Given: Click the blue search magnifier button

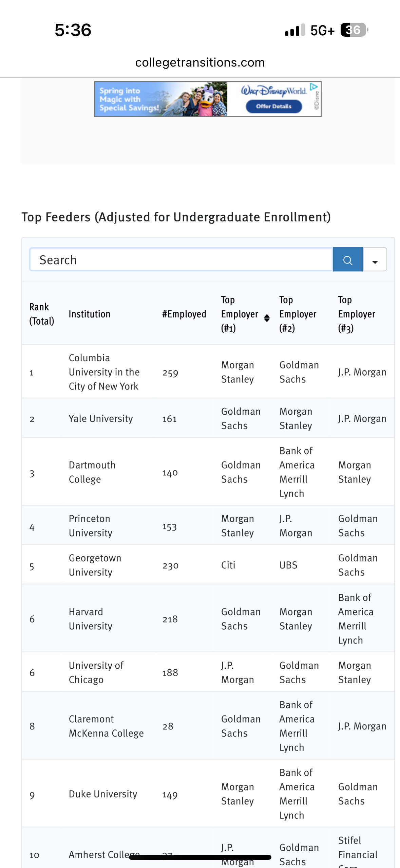Looking at the screenshot, I should (348, 260).
